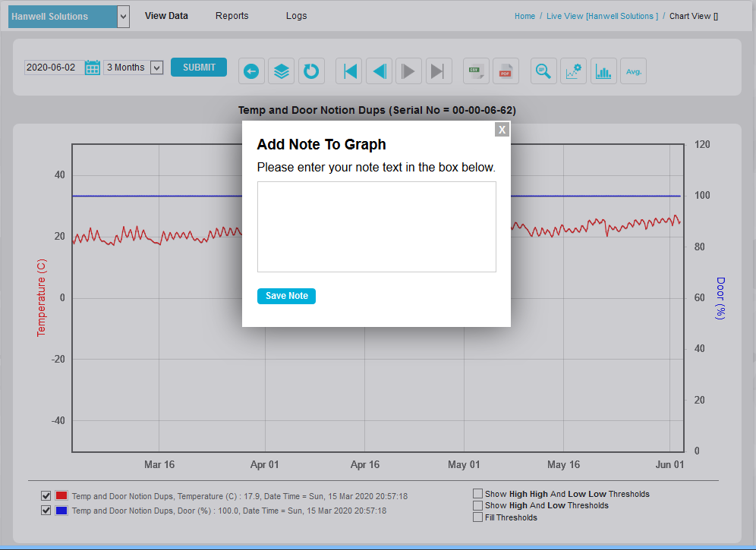Expand the Hanwell Solutions site dropdown

tap(123, 17)
